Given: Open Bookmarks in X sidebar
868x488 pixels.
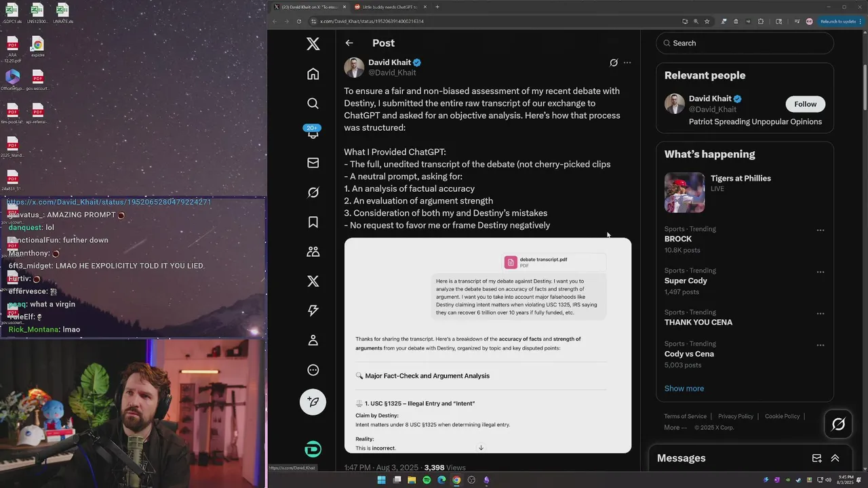Looking at the screenshot, I should point(313,222).
